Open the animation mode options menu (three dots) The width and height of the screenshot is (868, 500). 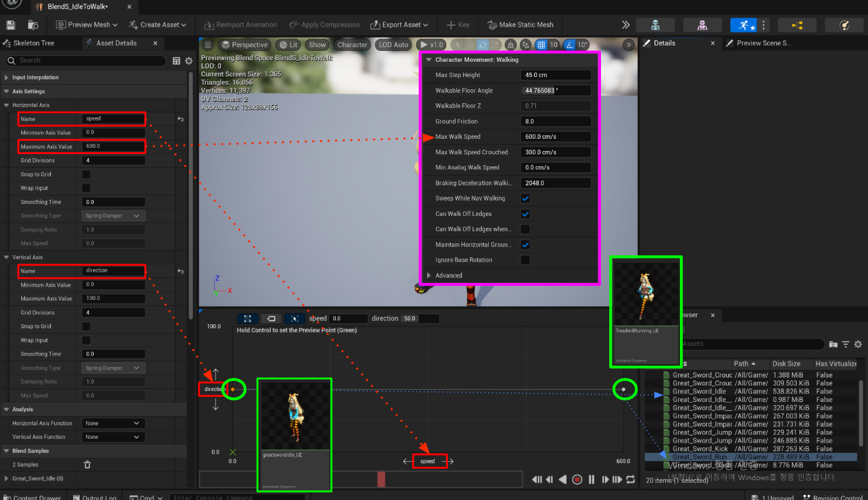coord(764,25)
